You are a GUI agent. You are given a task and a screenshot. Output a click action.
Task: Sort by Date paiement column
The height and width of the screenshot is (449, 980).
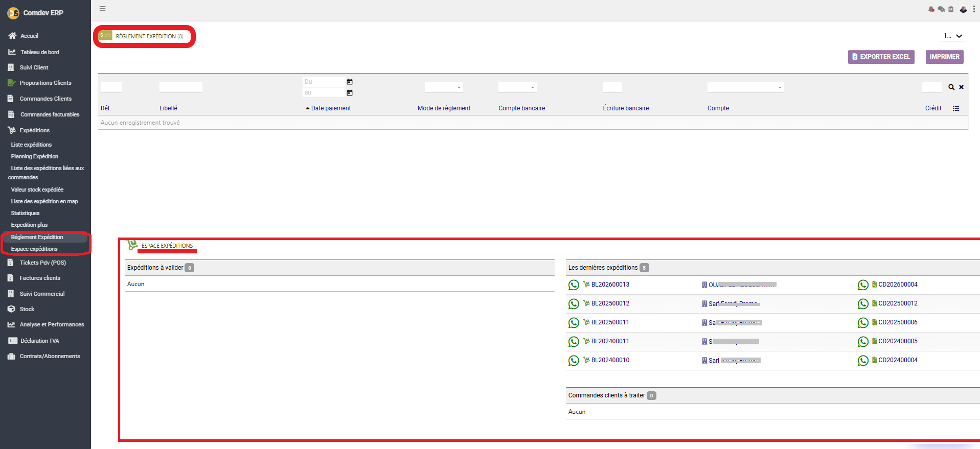[331, 108]
